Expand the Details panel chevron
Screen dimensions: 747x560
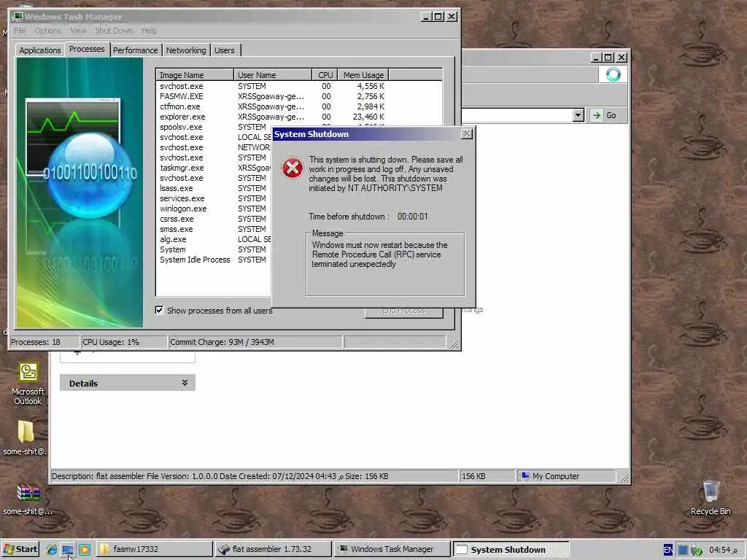point(185,383)
